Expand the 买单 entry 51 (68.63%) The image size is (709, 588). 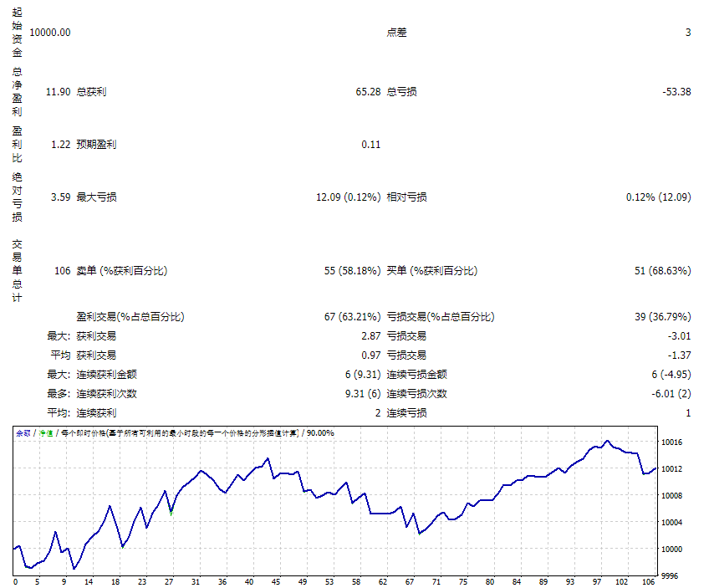tap(663, 270)
